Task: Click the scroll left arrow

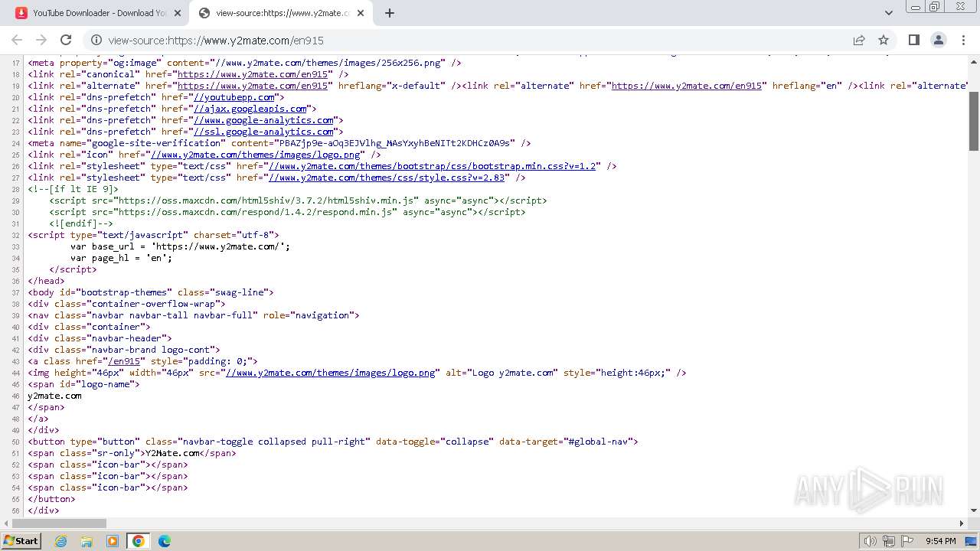Action: [6, 523]
